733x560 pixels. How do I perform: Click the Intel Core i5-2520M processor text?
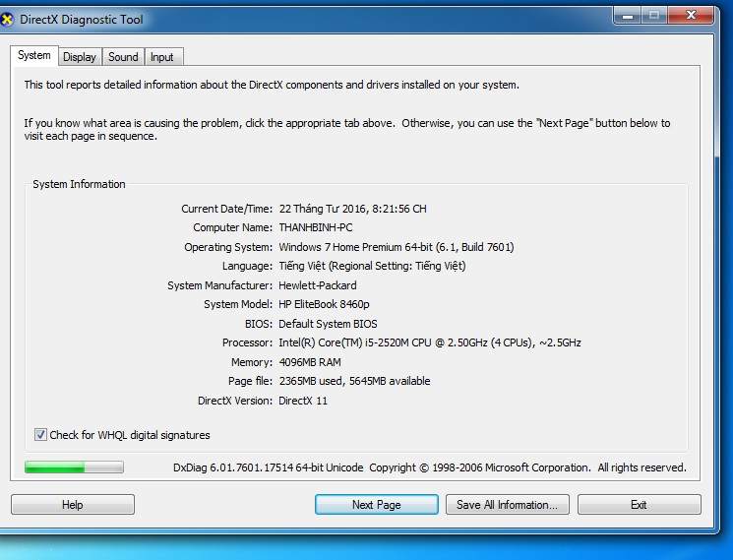pos(430,342)
